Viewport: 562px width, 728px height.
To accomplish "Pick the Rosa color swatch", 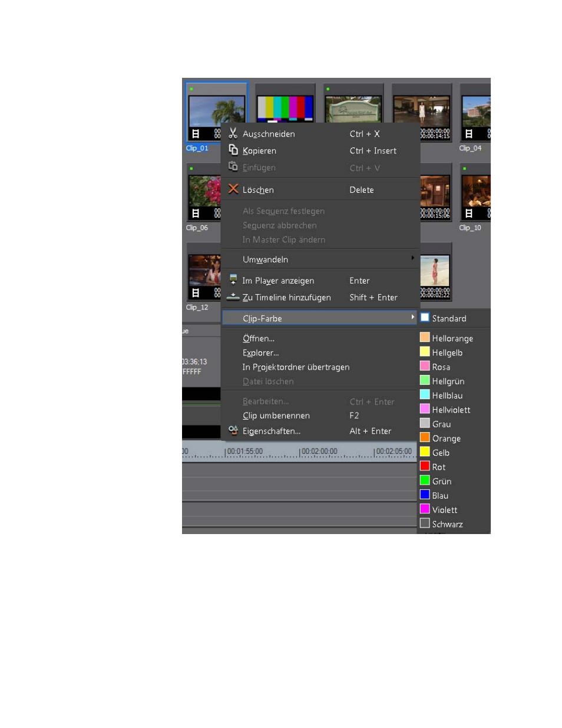I will [425, 366].
